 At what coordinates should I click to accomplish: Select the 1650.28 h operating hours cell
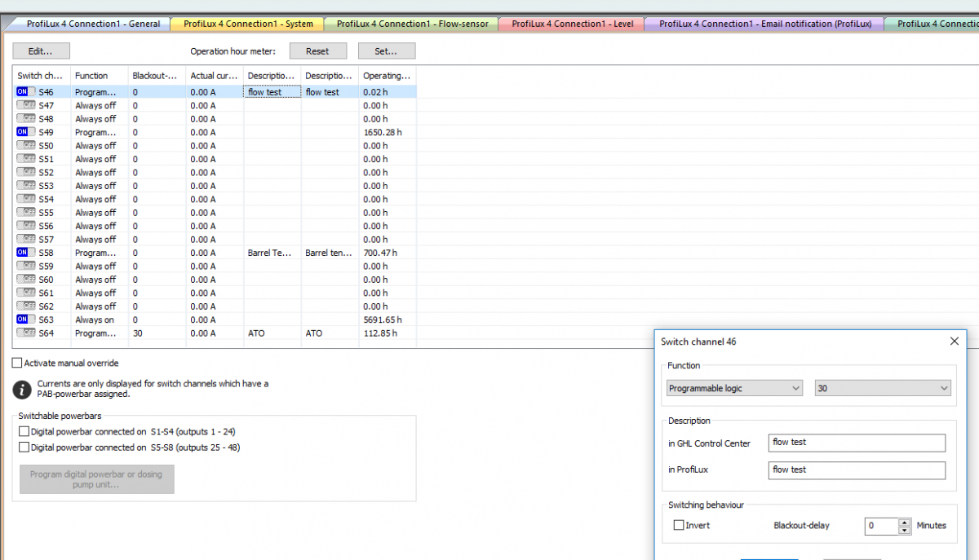coord(388,132)
